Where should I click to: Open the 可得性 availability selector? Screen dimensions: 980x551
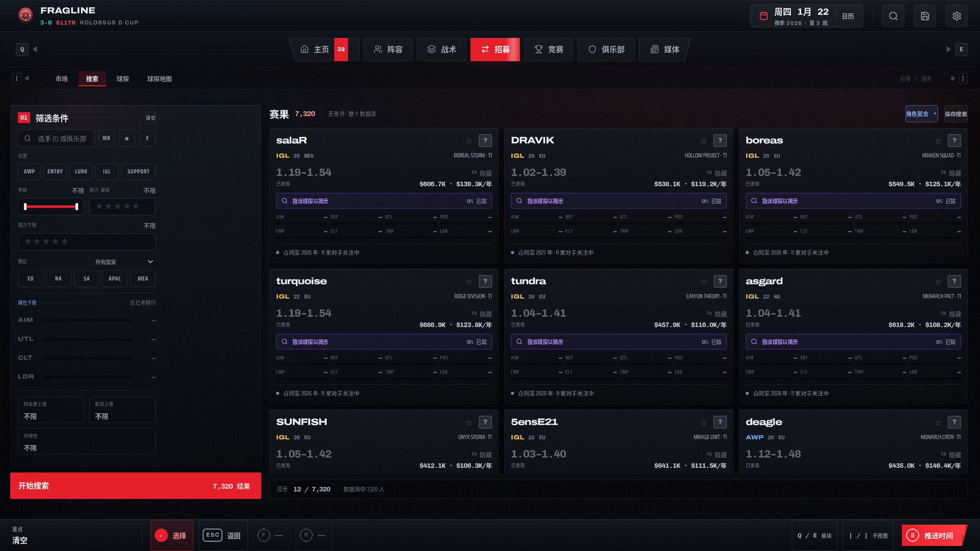coord(87,441)
